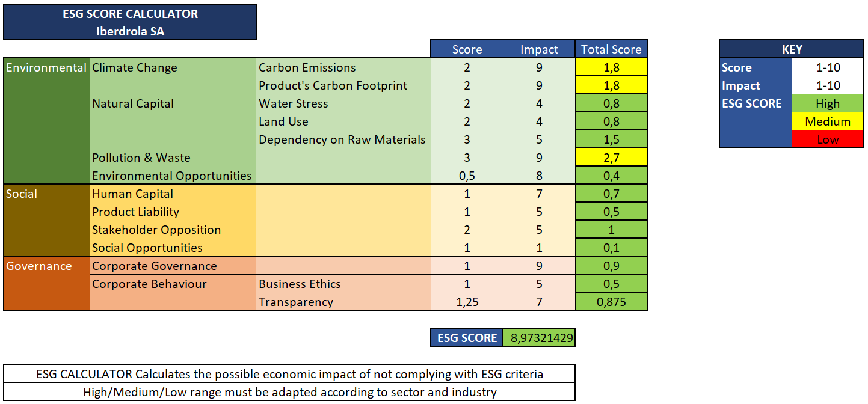Screen dimensions: 868x404
Task: Select the Governance category cell
Action: click(x=46, y=266)
